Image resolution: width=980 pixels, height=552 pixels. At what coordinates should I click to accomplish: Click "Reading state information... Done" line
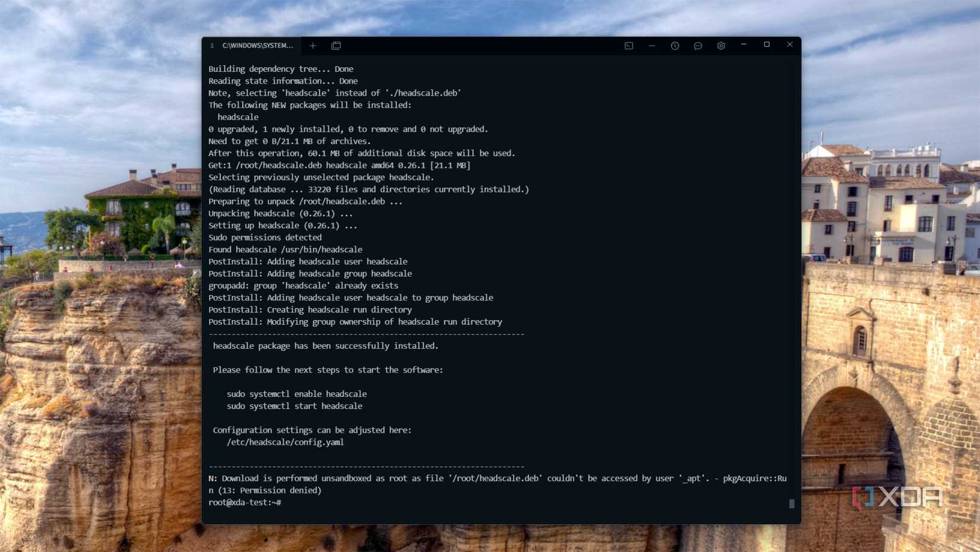(x=283, y=81)
